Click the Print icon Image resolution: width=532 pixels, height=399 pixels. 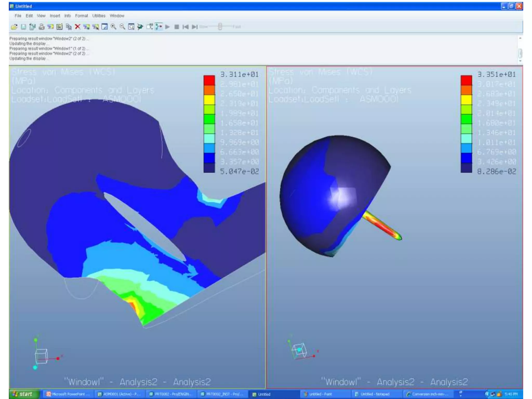[x=42, y=27]
